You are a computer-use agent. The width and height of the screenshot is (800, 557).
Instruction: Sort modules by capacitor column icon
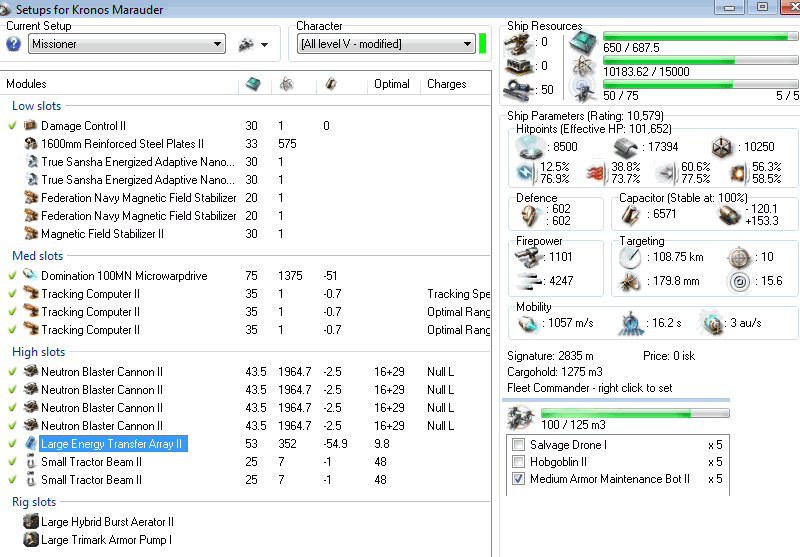tap(331, 84)
